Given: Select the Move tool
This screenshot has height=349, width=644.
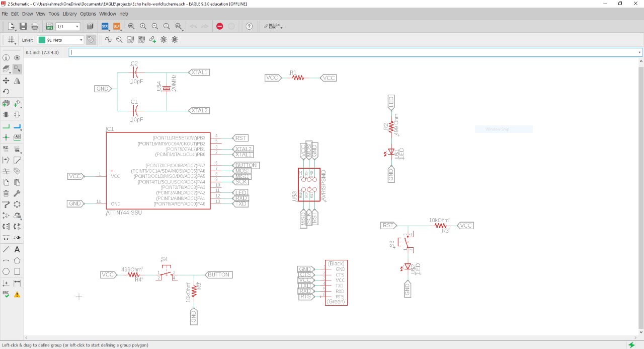Looking at the screenshot, I should coord(6,81).
